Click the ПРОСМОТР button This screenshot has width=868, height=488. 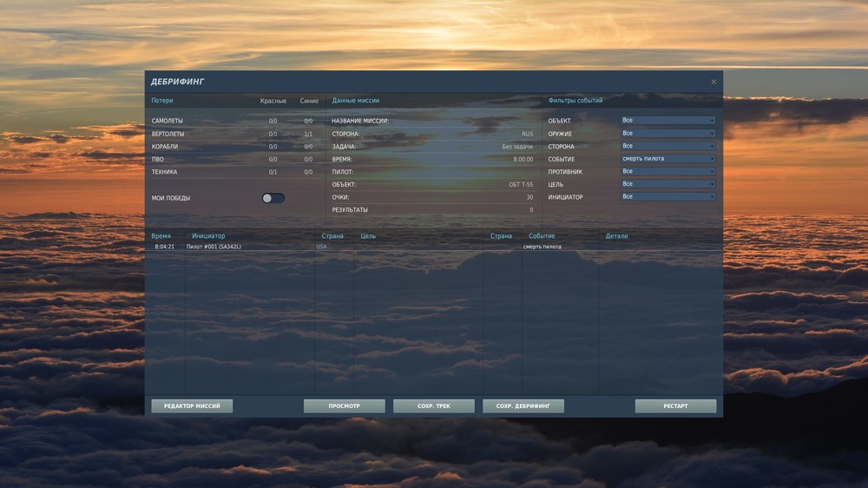[345, 406]
